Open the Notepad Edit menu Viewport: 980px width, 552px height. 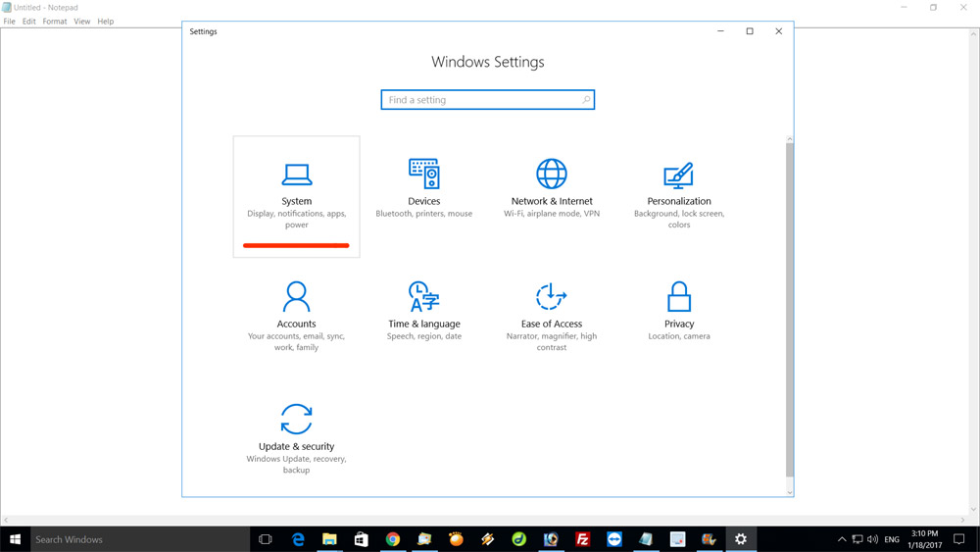[28, 22]
